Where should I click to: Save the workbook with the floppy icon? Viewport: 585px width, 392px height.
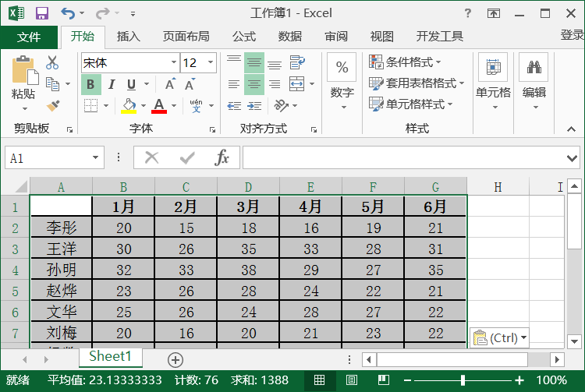point(42,13)
